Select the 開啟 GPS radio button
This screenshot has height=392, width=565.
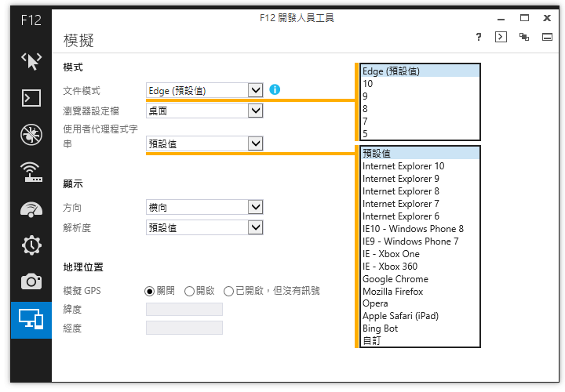click(x=190, y=291)
